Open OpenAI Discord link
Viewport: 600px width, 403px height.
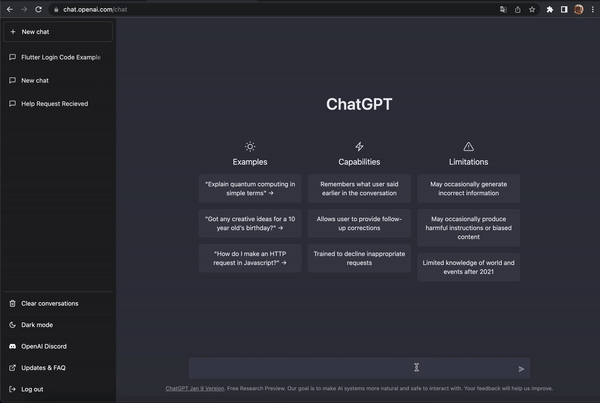click(x=58, y=346)
